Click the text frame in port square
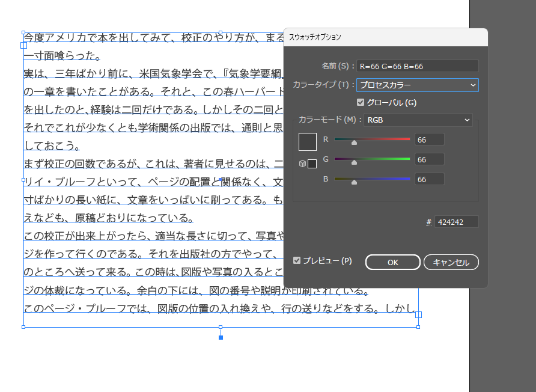 pyautogui.click(x=23, y=45)
